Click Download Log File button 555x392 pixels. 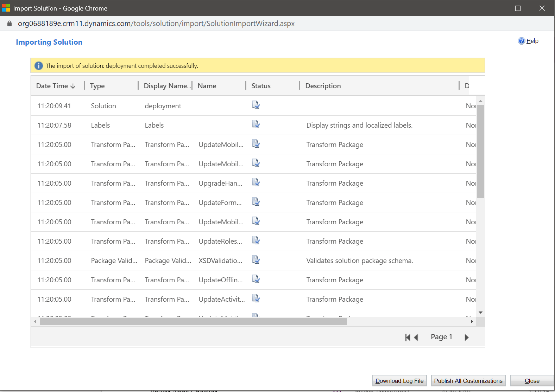point(399,381)
